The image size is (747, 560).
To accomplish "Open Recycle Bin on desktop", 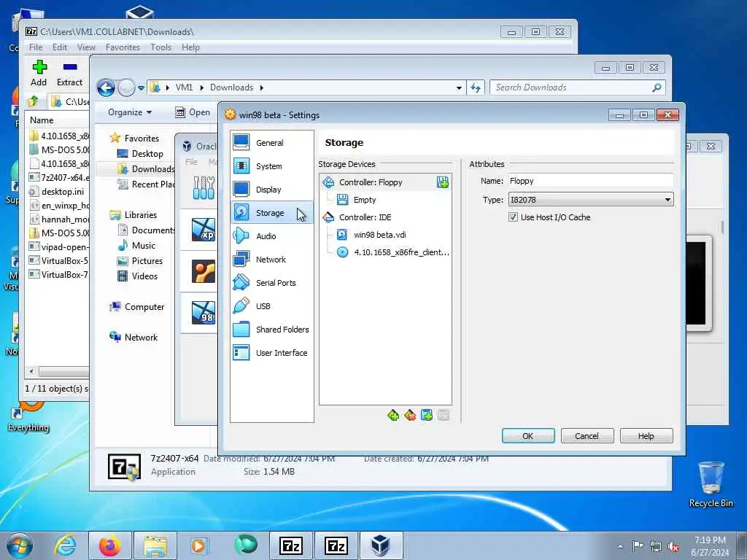I will tap(711, 484).
